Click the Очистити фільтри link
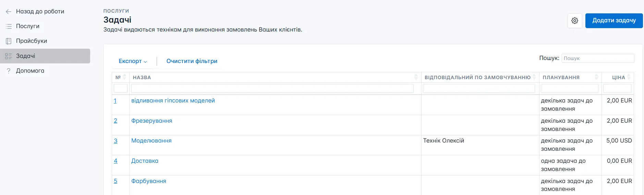Viewport: 644px width, 195px height. point(192,61)
